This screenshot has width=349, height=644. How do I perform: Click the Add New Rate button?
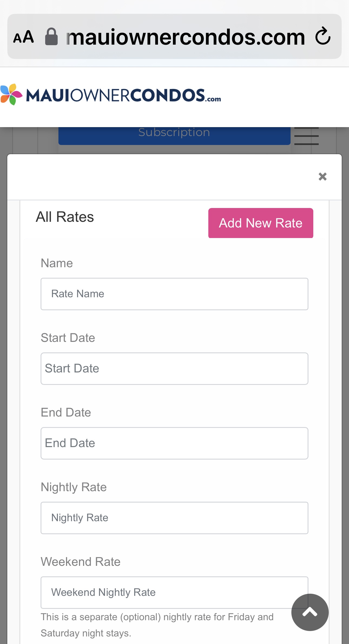tap(261, 223)
